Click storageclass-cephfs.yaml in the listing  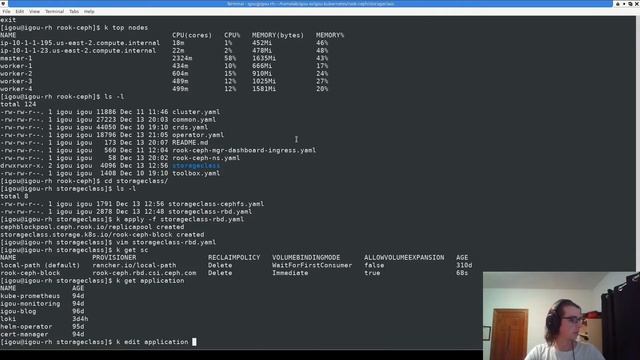coord(216,204)
